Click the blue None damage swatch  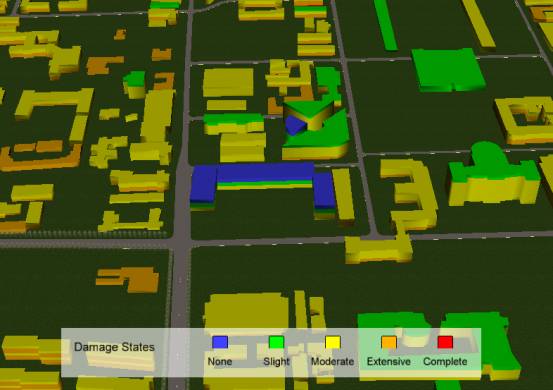coord(220,342)
